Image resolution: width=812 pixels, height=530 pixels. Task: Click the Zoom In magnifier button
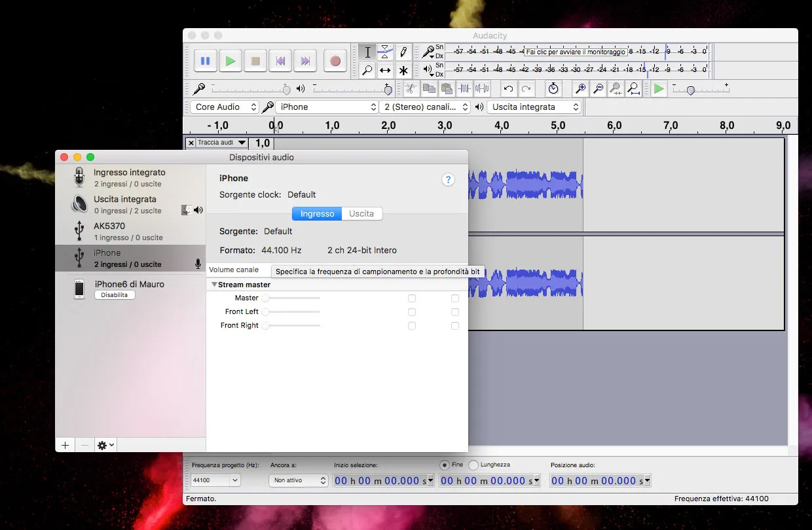[580, 88]
